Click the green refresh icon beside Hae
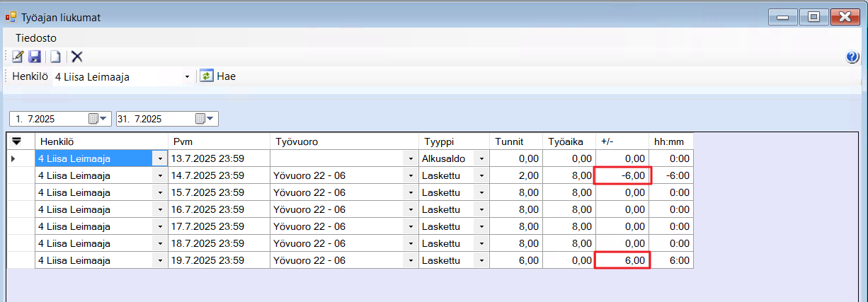868x302 pixels. (x=206, y=76)
